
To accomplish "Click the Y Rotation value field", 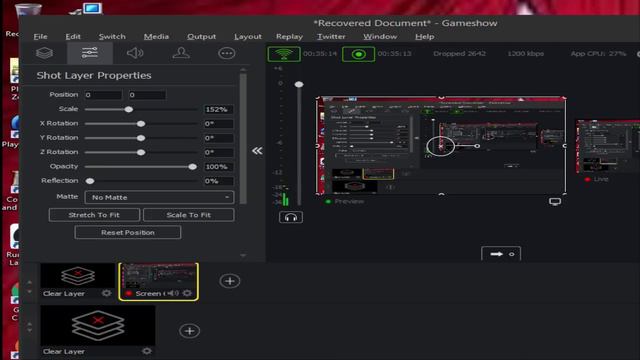I will pyautogui.click(x=219, y=138).
